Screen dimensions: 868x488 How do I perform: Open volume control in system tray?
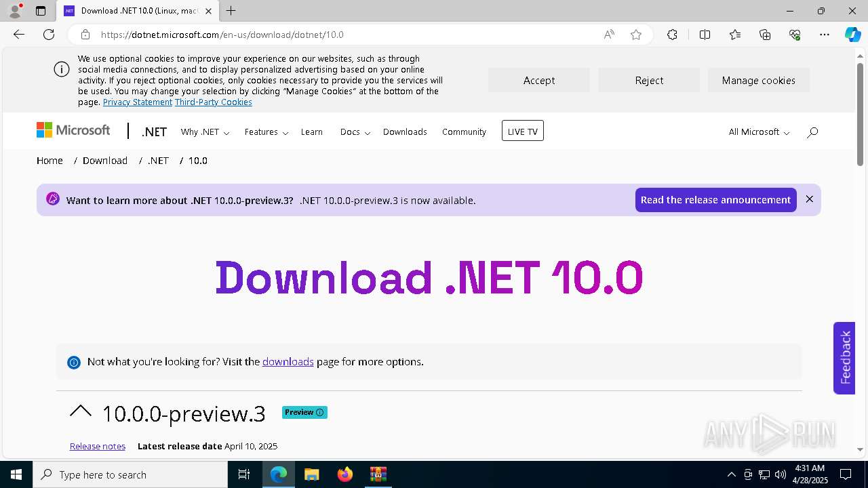[x=781, y=474]
